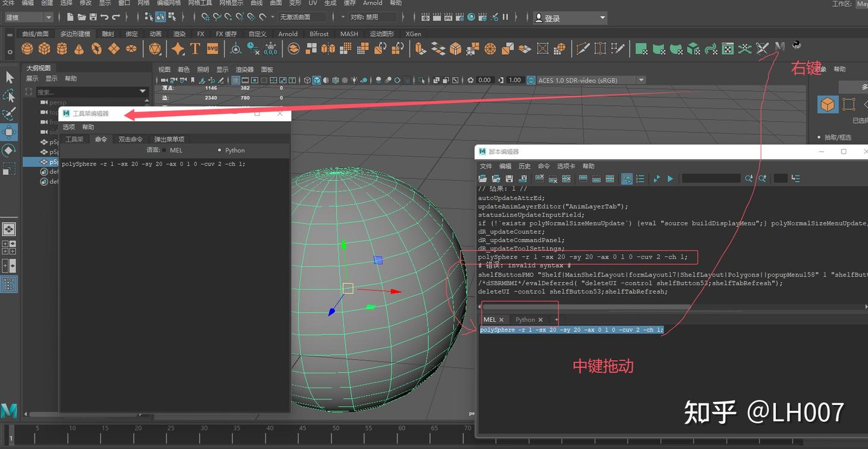This screenshot has width=868, height=449.
Task: Expand the 搜索 filter dropdown in the Outliner
Action: pos(142,92)
